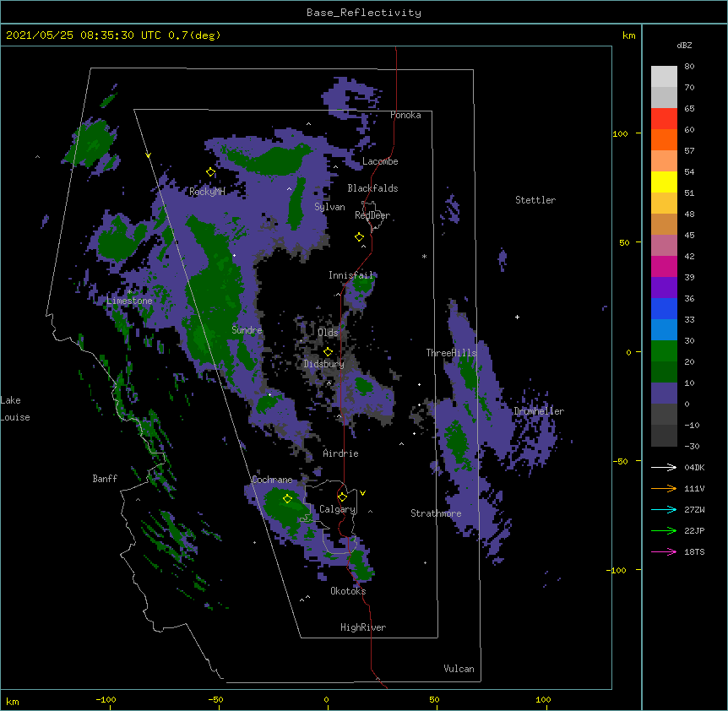
Task: Click the dBZ legend heading
Action: pos(684,45)
